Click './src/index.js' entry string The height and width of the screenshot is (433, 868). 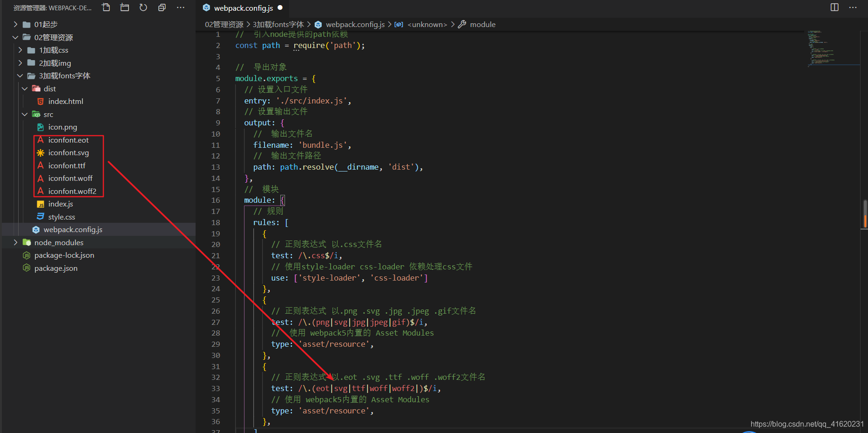[x=312, y=101]
